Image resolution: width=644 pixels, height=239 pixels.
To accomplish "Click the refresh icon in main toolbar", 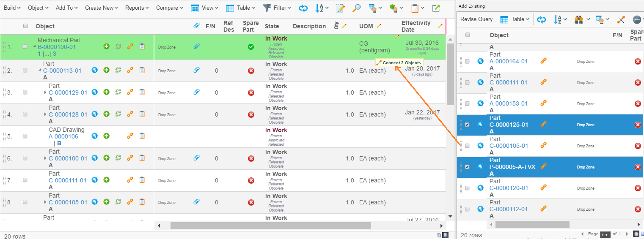I will click(303, 8).
